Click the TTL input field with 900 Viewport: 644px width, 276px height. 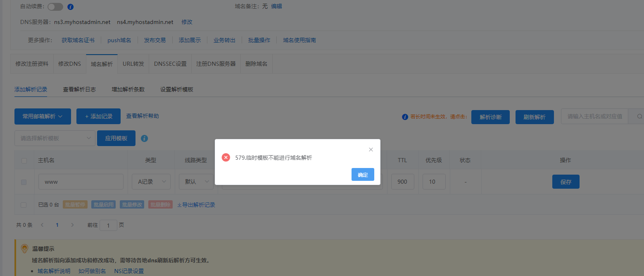pyautogui.click(x=402, y=182)
